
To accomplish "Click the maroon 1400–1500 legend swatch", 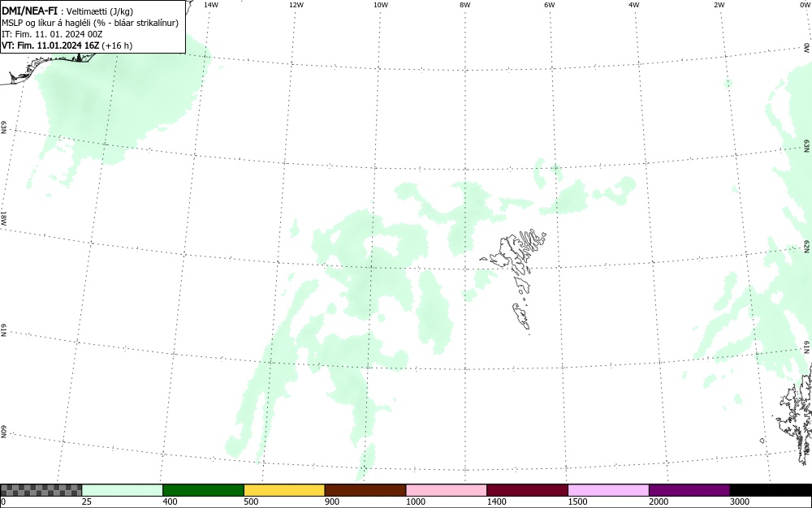I will [x=527, y=490].
